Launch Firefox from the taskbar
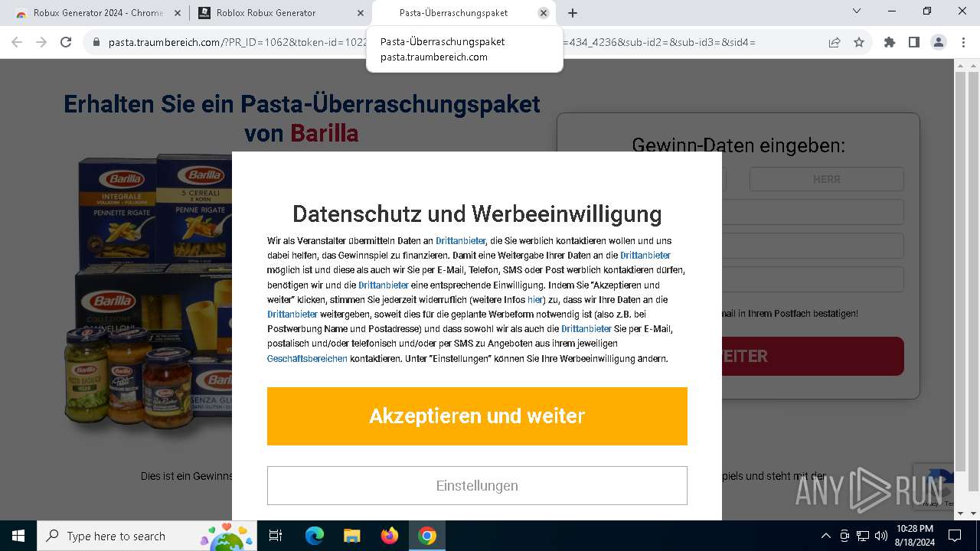 [390, 536]
